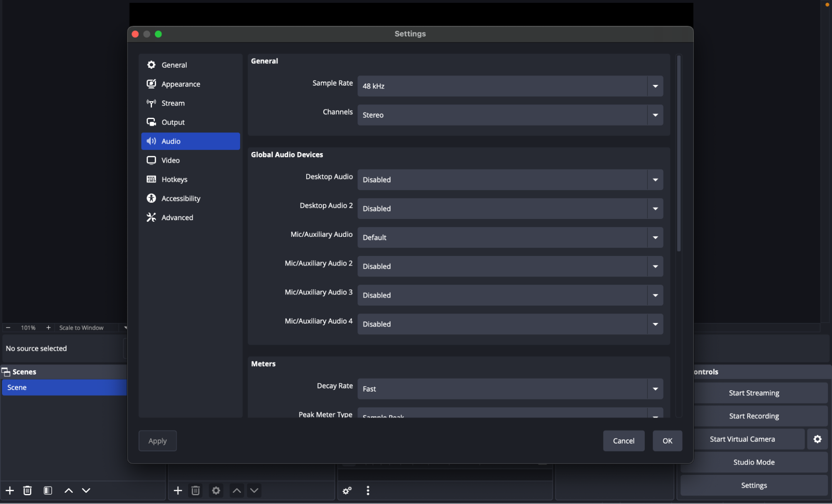Open source properties gear icon
Screen dimensions: 832x504
click(216, 491)
